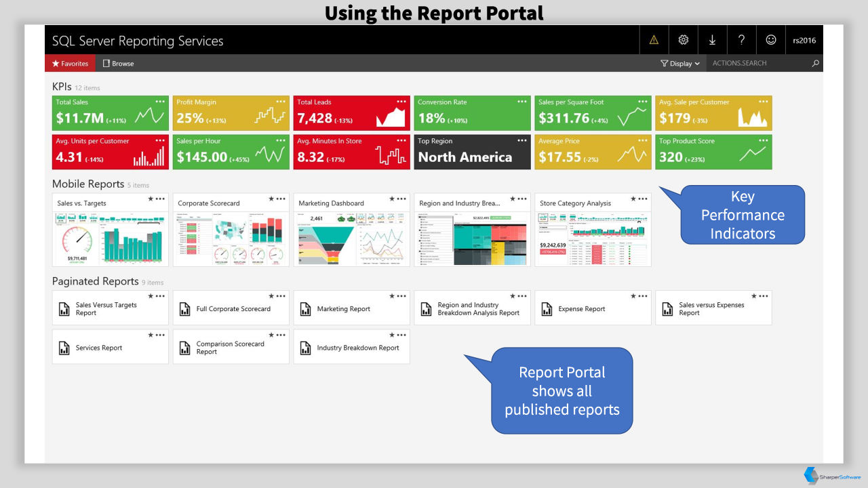Screen dimensions: 868x488
Task: Toggle favorite star on Sales Versus Targets Report
Action: tap(151, 296)
